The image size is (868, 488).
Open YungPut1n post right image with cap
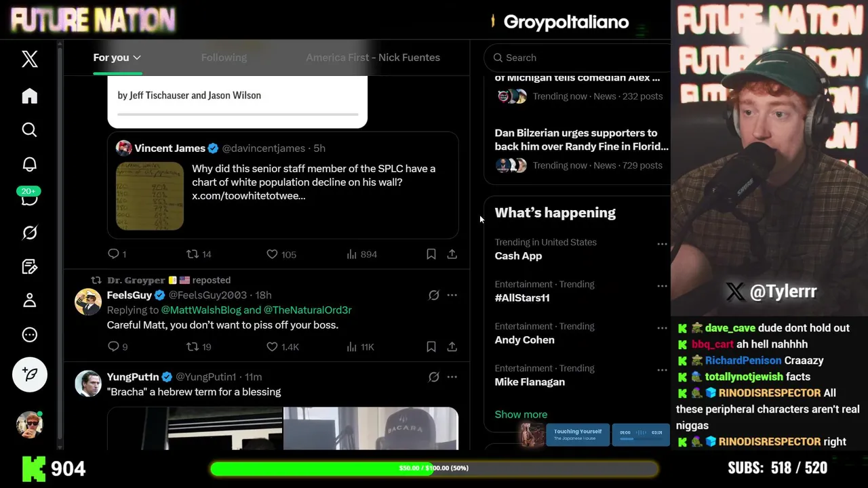[371, 428]
